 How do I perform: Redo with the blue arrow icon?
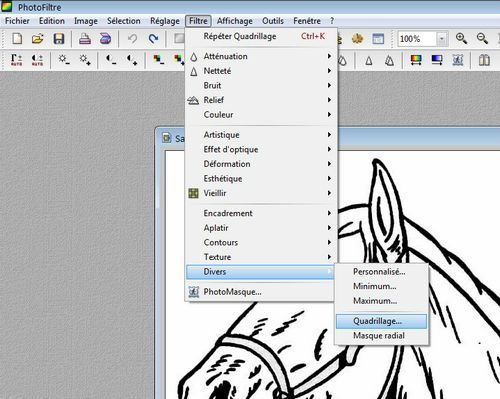click(x=153, y=39)
